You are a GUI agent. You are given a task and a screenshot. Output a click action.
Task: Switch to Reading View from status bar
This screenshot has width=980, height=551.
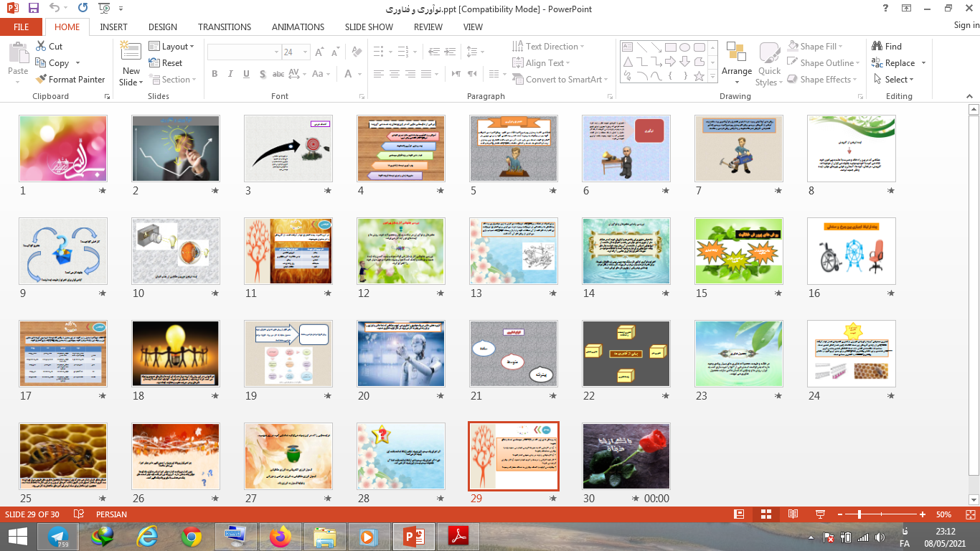point(793,514)
